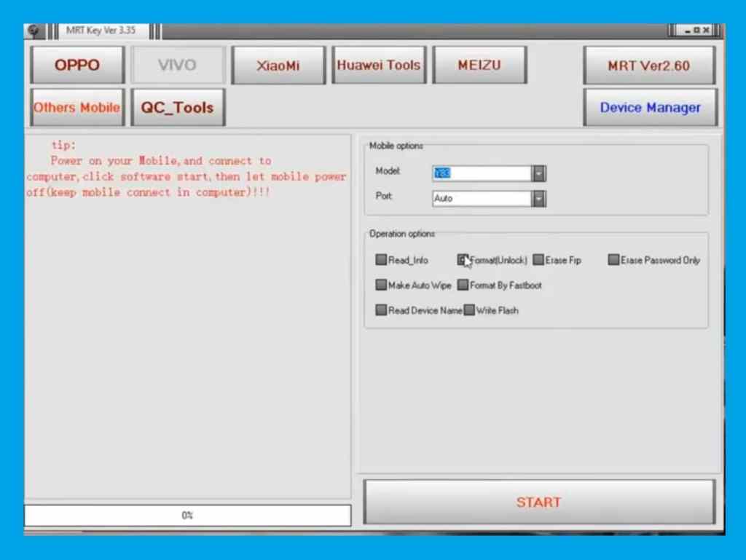Select the MEIZU section
746x560 pixels.
[x=479, y=65]
